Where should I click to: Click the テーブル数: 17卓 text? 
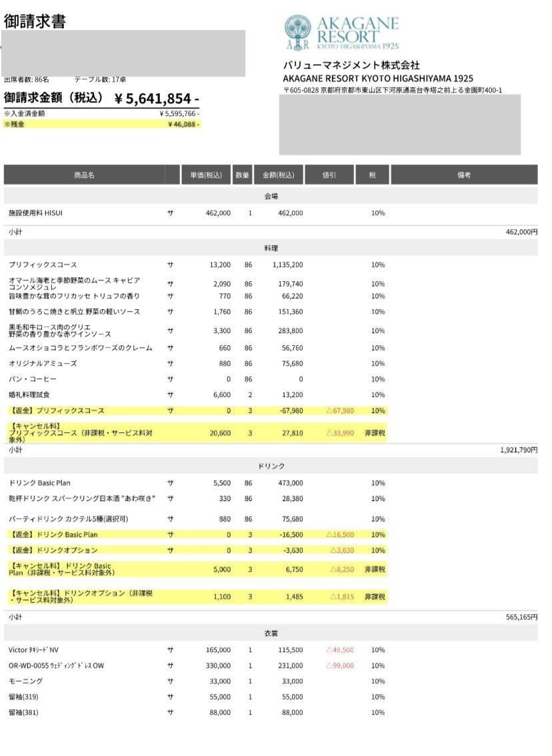point(101,79)
